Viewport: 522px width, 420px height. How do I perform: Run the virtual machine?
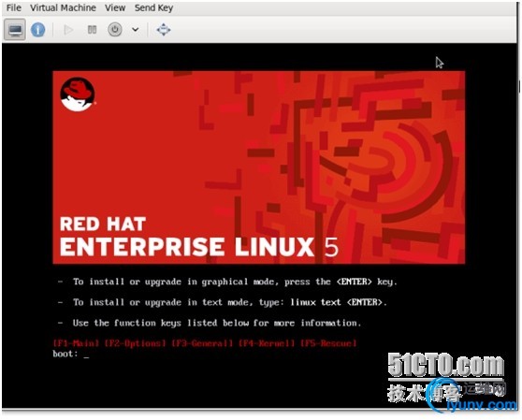[x=68, y=30]
